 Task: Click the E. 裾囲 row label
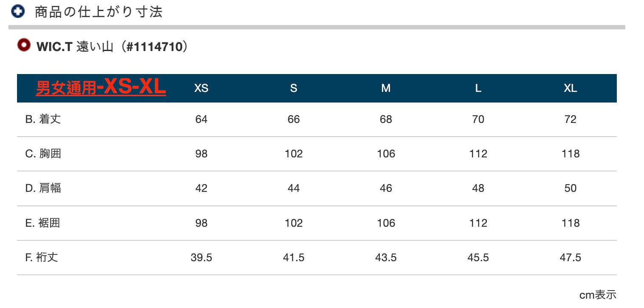[42, 223]
